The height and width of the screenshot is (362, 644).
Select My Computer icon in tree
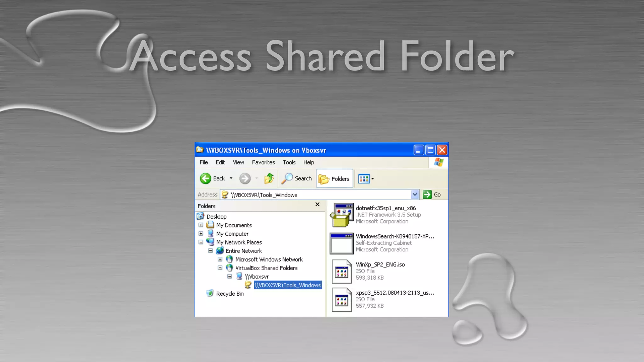(210, 233)
